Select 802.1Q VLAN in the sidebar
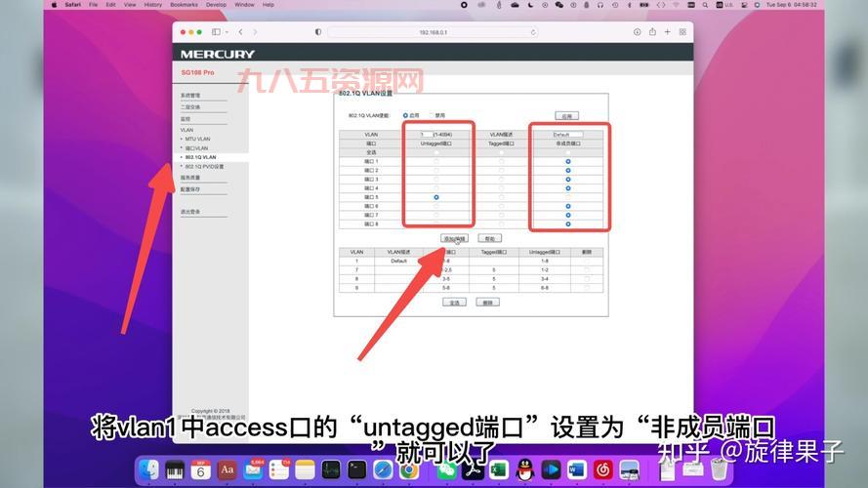 (x=200, y=157)
